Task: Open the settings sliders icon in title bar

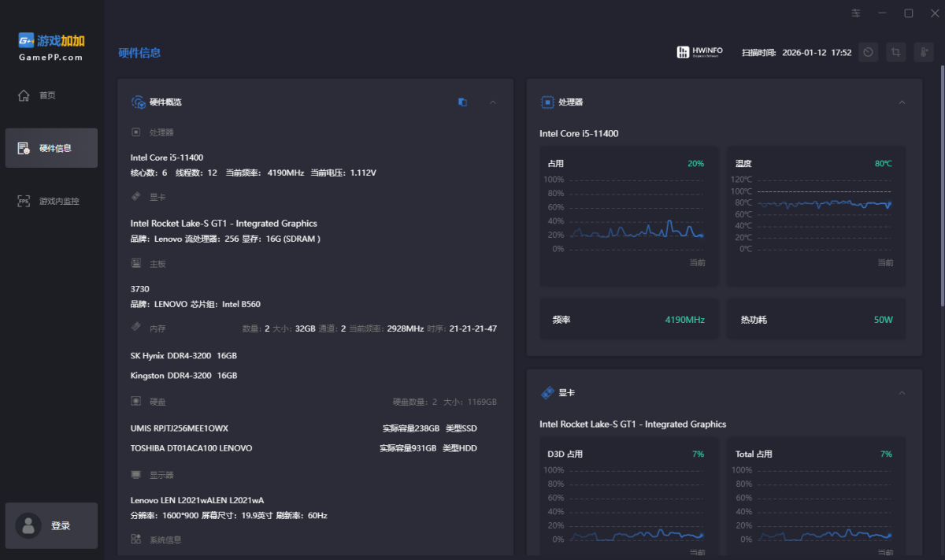Action: 856,13
